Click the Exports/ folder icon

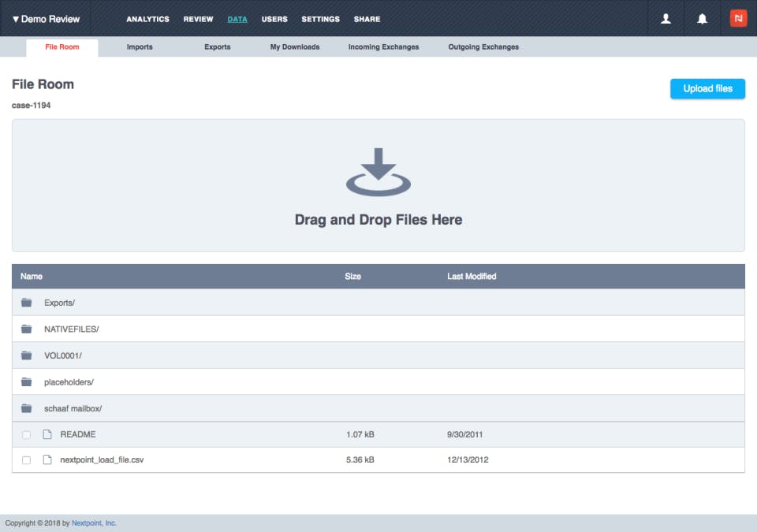click(x=25, y=302)
